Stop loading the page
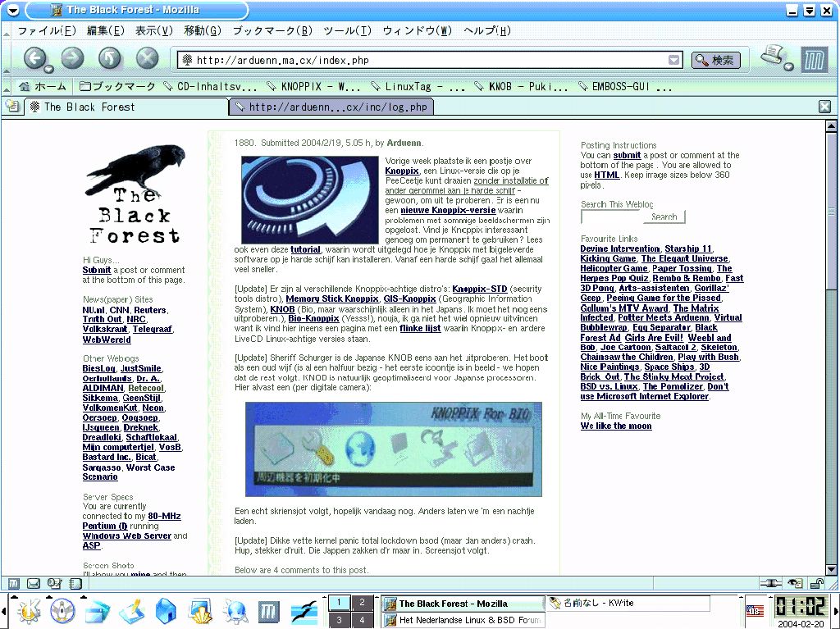The width and height of the screenshot is (840, 629). [148, 58]
